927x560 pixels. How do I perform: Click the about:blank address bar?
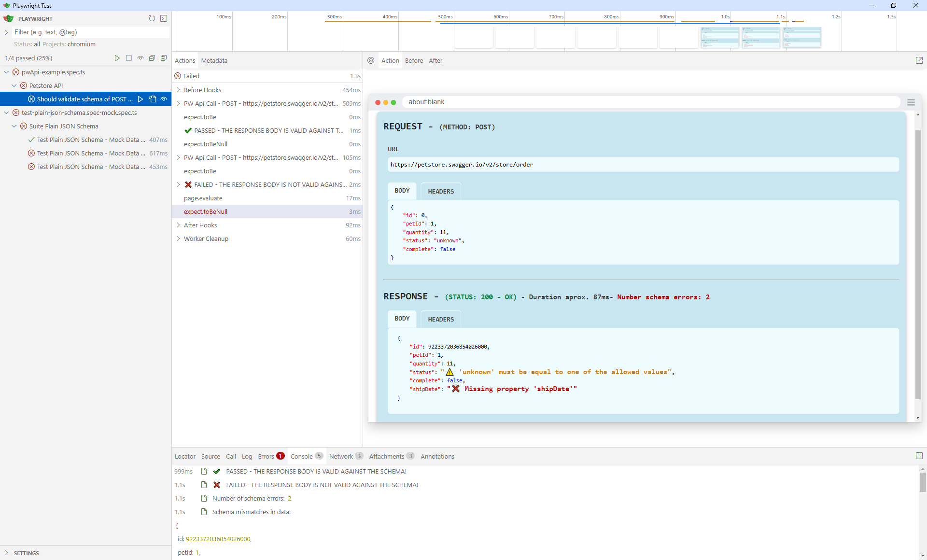coord(651,102)
